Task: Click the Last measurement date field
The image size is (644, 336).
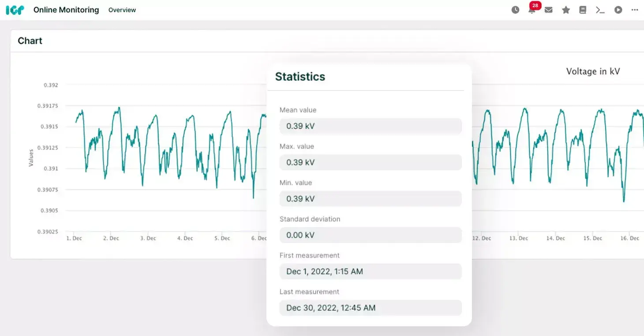Action: click(371, 308)
